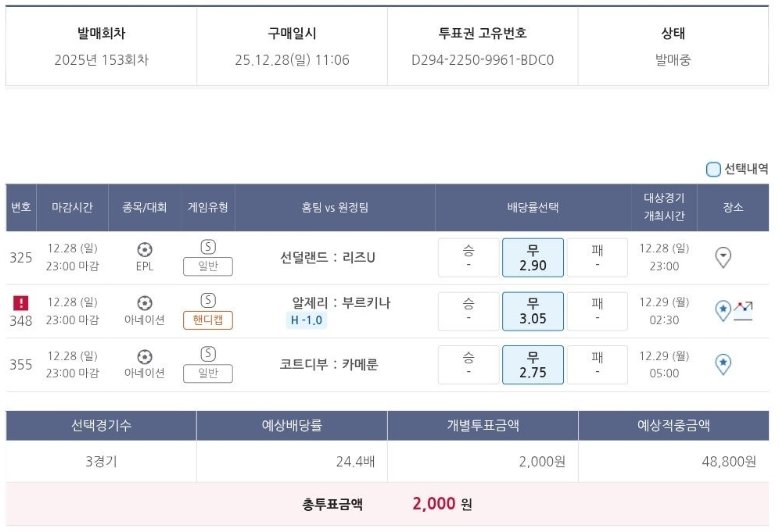Open the starred venue pin for 알제리 match
780x531 pixels.
(x=723, y=311)
